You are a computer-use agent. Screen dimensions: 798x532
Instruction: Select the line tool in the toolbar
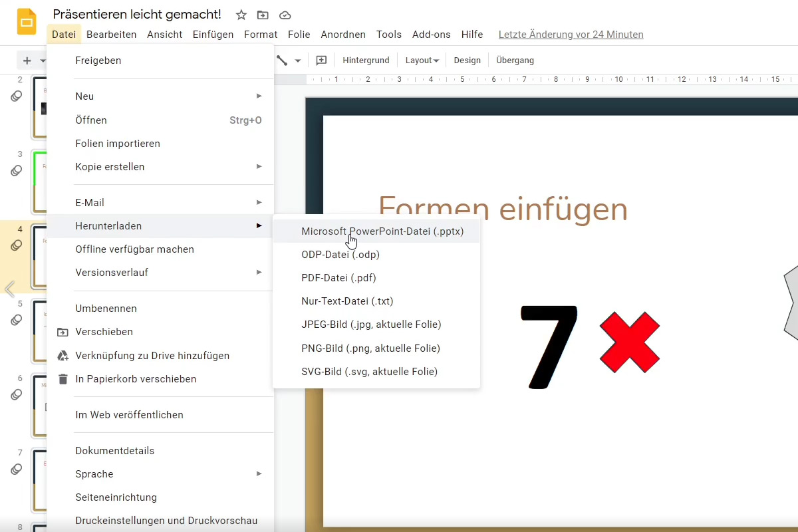click(x=282, y=61)
